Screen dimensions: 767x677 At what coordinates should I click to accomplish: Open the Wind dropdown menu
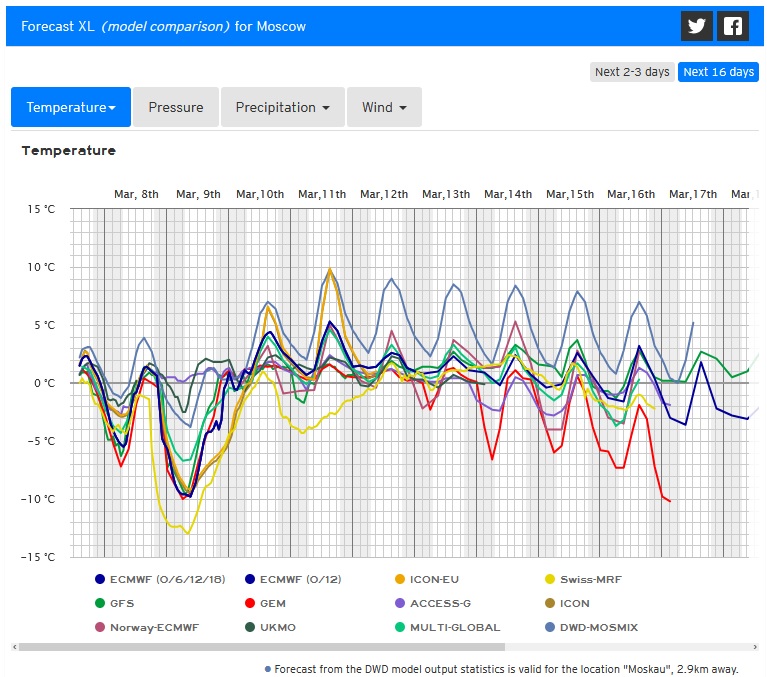pyautogui.click(x=384, y=107)
